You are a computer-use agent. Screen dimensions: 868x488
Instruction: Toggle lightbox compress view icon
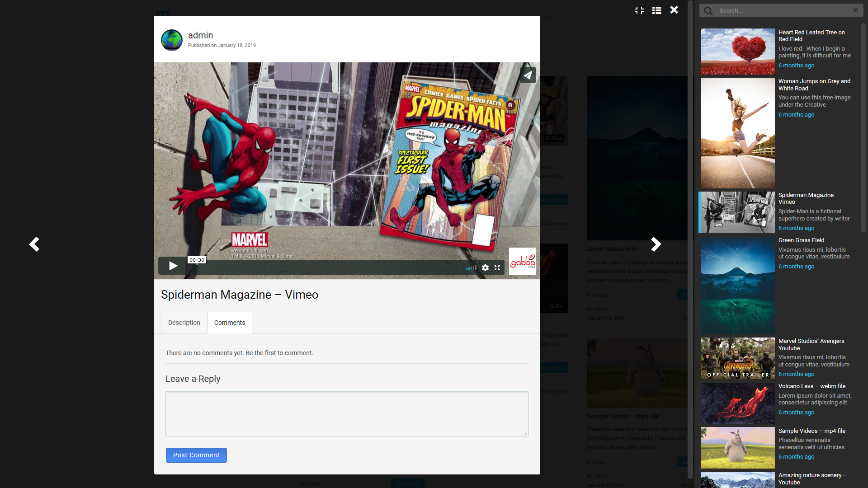point(639,10)
